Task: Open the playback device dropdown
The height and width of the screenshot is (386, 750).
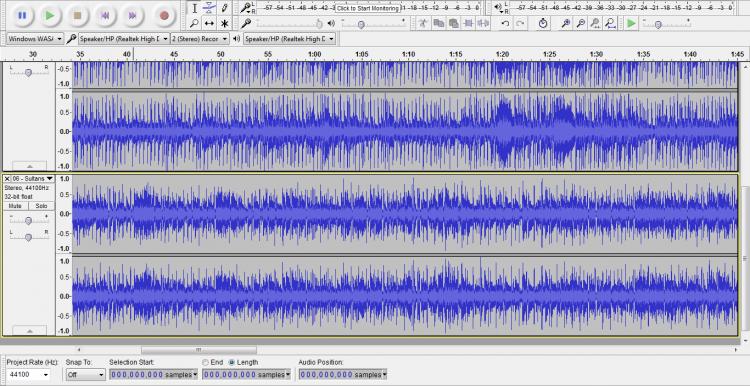Action: point(289,39)
